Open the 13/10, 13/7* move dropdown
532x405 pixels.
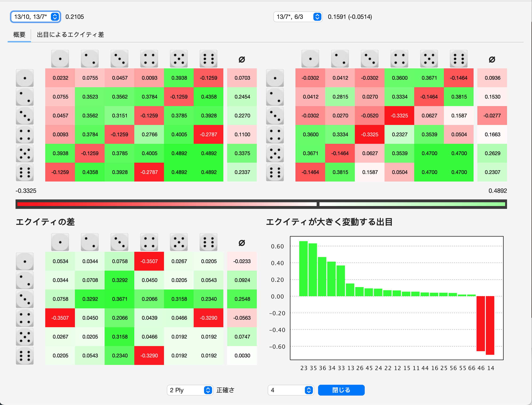tap(35, 17)
